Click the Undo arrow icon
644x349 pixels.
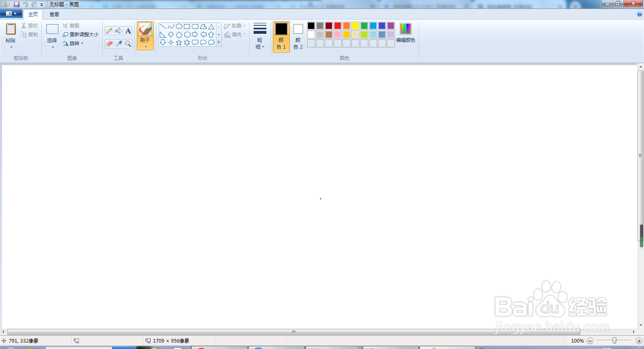25,4
